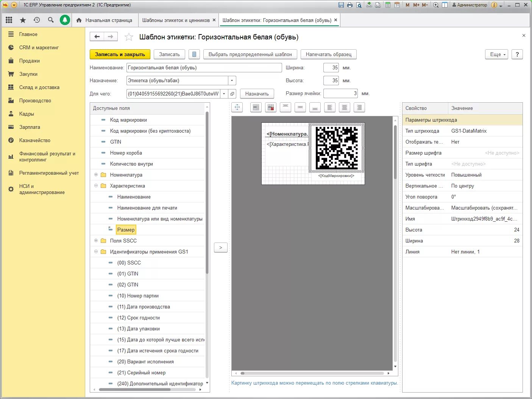Click the yellow info icon in title bar
The image size is (532, 399).
(x=494, y=5)
